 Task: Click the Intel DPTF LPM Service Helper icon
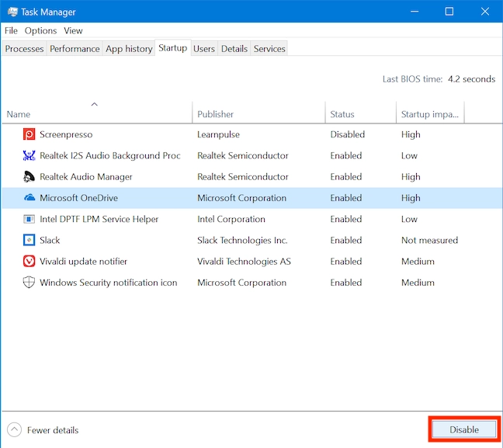coord(29,219)
